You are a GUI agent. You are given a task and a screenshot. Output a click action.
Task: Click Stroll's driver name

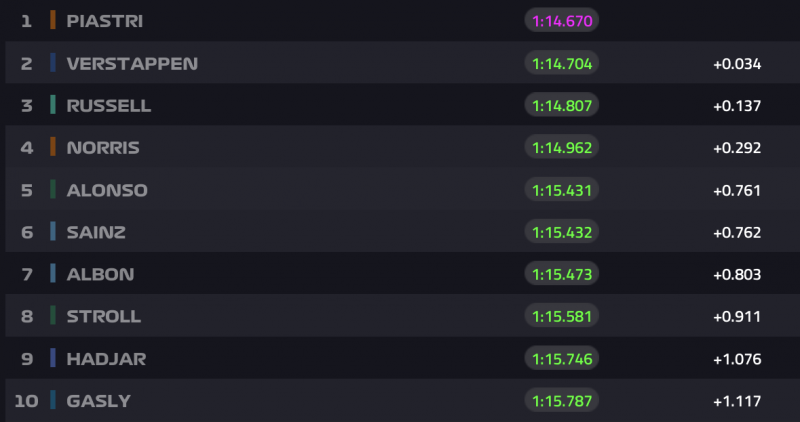tap(103, 316)
